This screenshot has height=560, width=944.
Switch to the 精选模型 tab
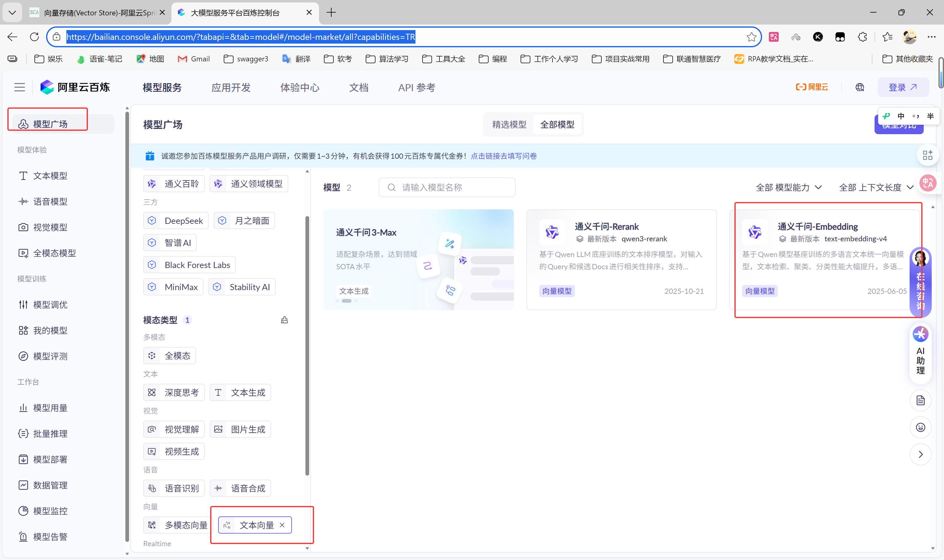(509, 125)
